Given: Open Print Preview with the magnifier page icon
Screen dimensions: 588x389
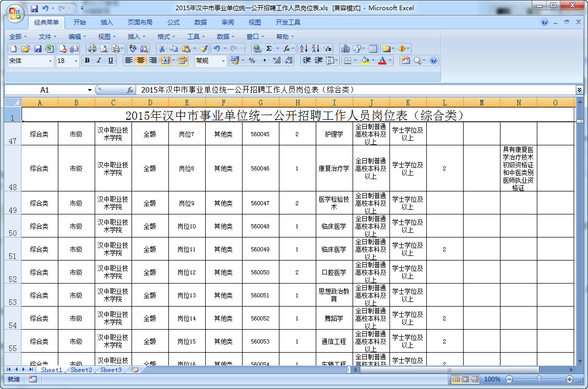Looking at the screenshot, I should 104,49.
